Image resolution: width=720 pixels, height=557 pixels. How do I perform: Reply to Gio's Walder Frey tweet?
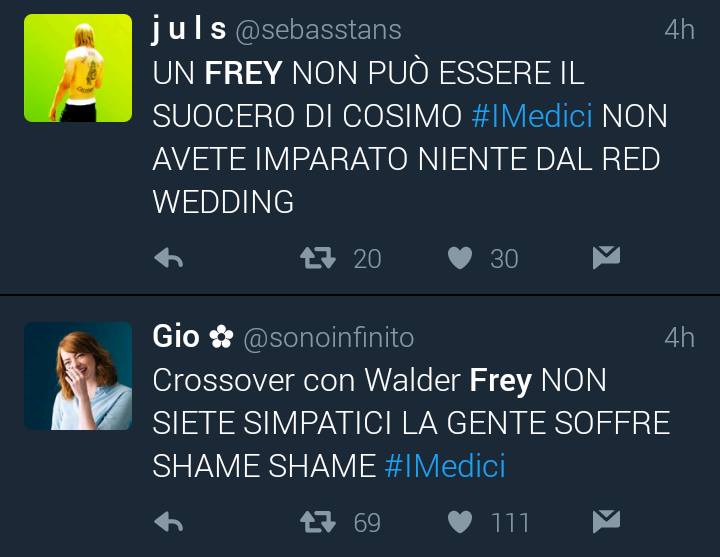(169, 522)
